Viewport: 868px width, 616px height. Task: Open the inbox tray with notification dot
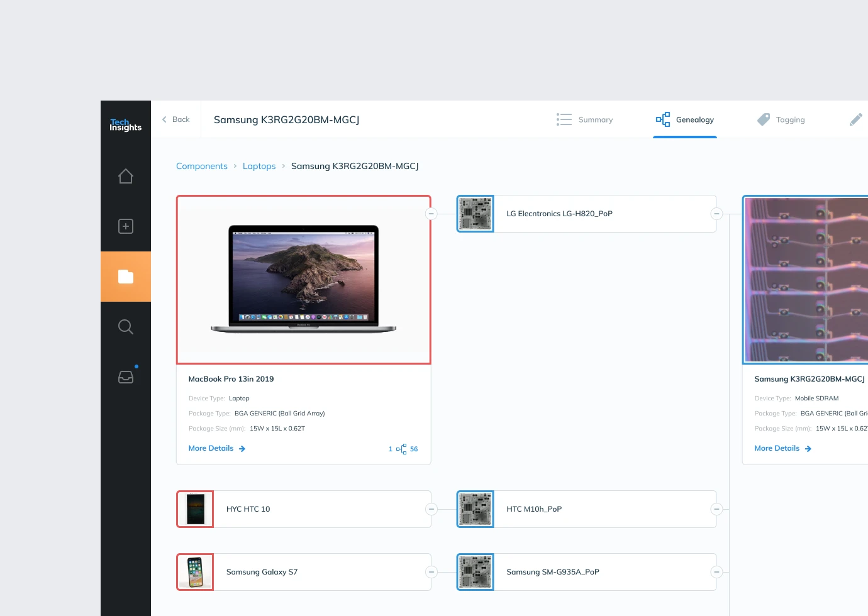(x=126, y=377)
